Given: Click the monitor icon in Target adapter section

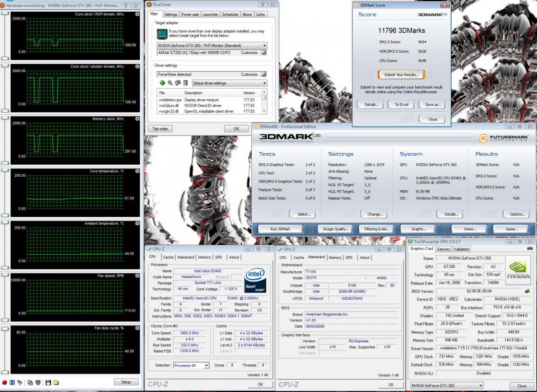Looking at the screenshot, I should [162, 34].
